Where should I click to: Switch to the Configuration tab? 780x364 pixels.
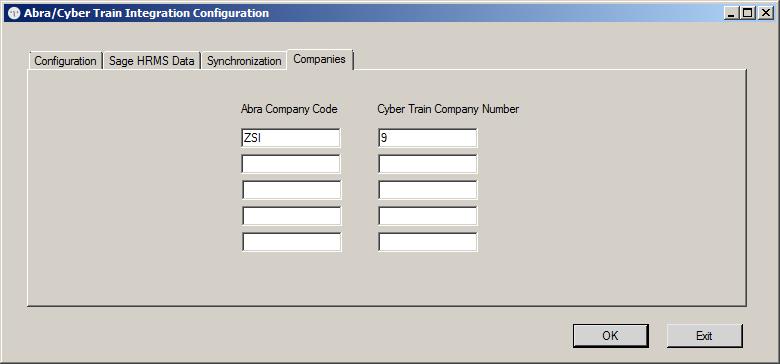[x=65, y=61]
